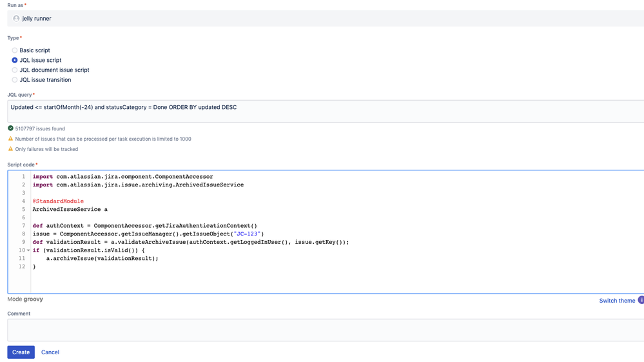Screen dimensions: 644x362
Task: Click the @StandardModule annotation on line 4
Action: click(58, 201)
